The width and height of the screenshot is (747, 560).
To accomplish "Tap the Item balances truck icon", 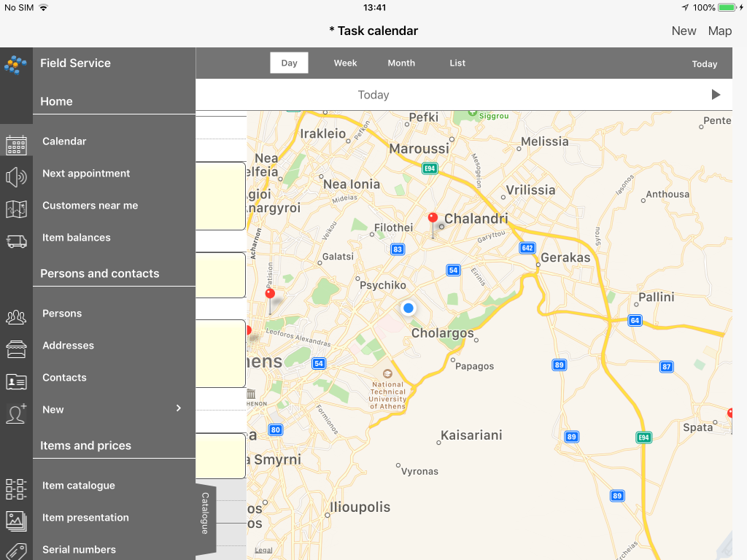I will pos(16,241).
